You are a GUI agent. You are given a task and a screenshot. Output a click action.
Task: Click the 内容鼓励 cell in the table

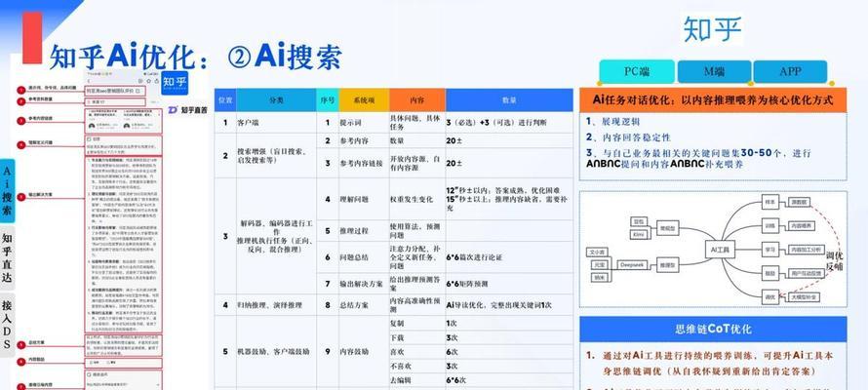pos(364,351)
